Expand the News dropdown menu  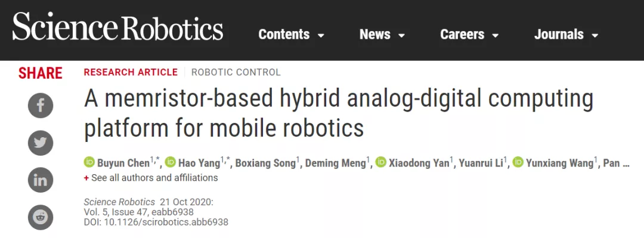point(382,35)
